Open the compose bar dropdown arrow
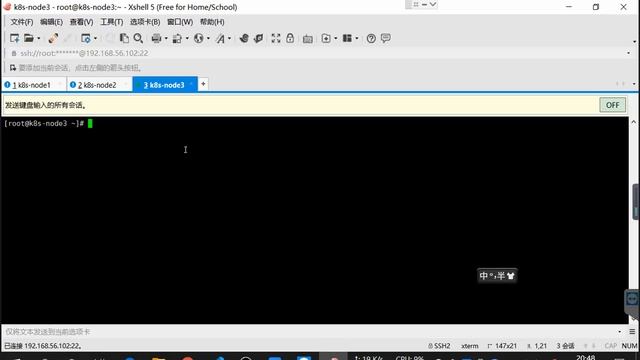 click(619, 332)
